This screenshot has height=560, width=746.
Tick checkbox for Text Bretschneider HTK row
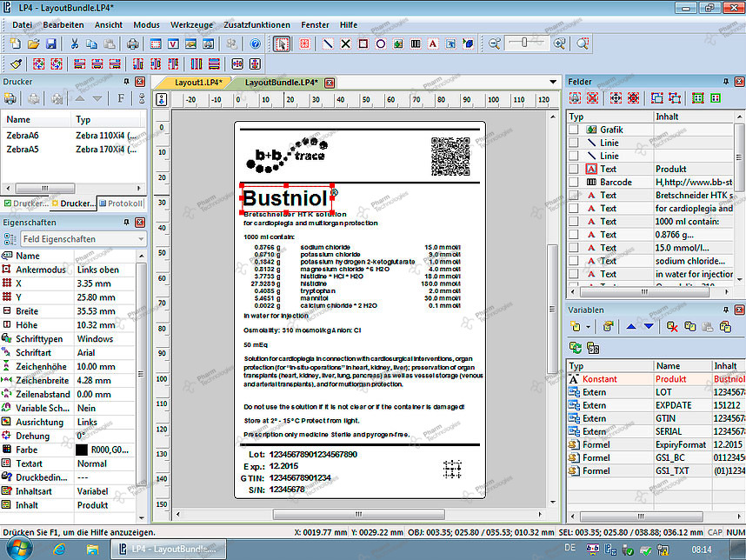pos(574,195)
